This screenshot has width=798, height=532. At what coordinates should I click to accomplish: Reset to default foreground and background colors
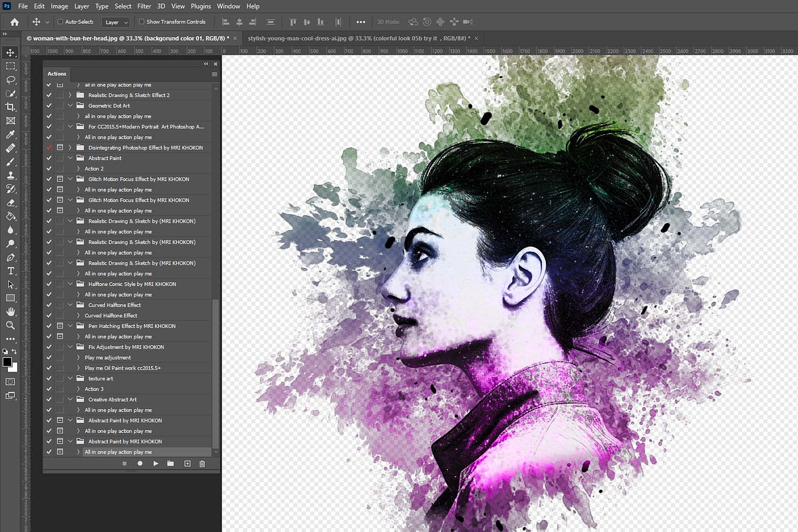(5, 351)
